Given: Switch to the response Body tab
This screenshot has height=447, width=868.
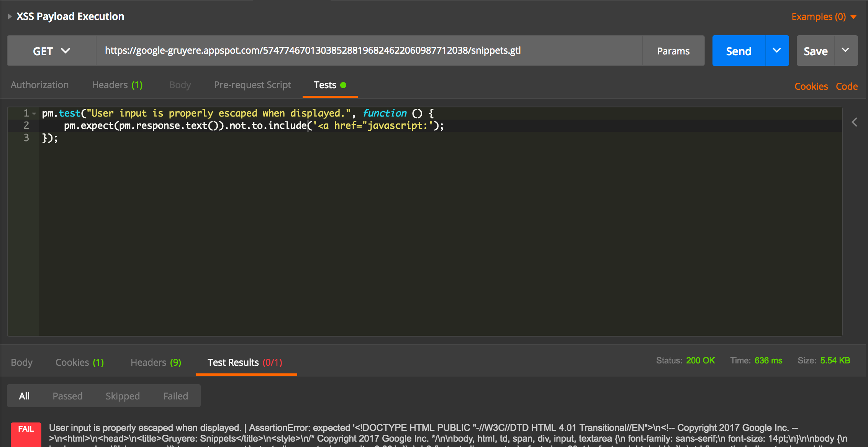Looking at the screenshot, I should point(21,362).
